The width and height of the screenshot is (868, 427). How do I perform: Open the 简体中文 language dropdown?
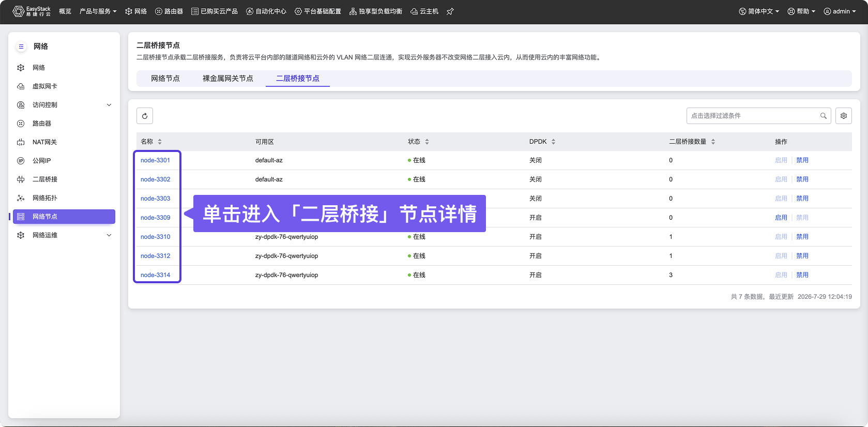click(759, 11)
